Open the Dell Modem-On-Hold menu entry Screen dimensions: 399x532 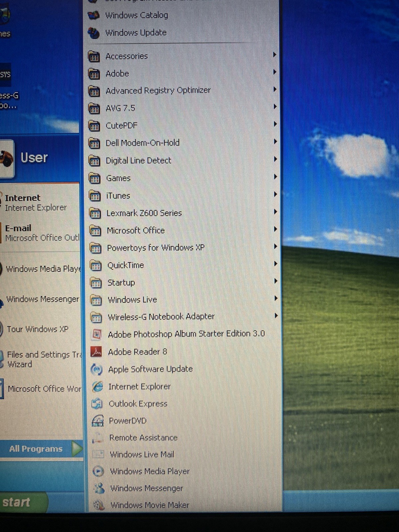click(x=183, y=143)
